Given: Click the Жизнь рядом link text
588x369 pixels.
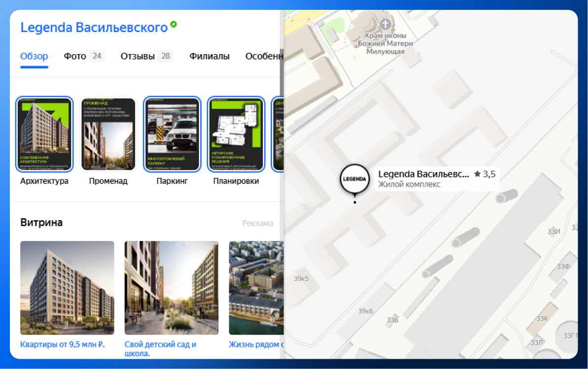Looking at the screenshot, I should click(x=256, y=344).
